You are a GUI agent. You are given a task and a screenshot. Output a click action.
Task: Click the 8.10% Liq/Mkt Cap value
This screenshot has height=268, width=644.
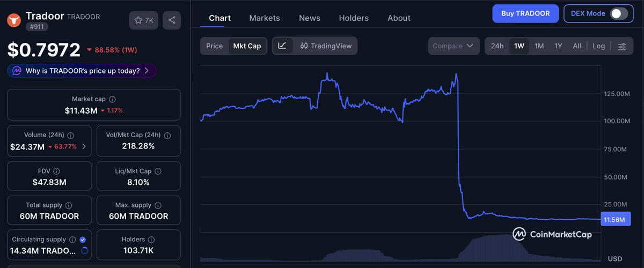[x=138, y=182]
